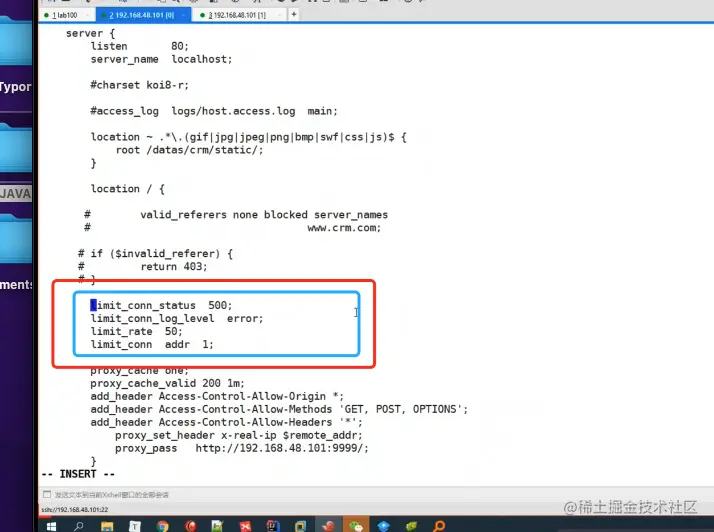714x532 pixels.
Task: Open the green chip app on taskbar
Action: [411, 527]
